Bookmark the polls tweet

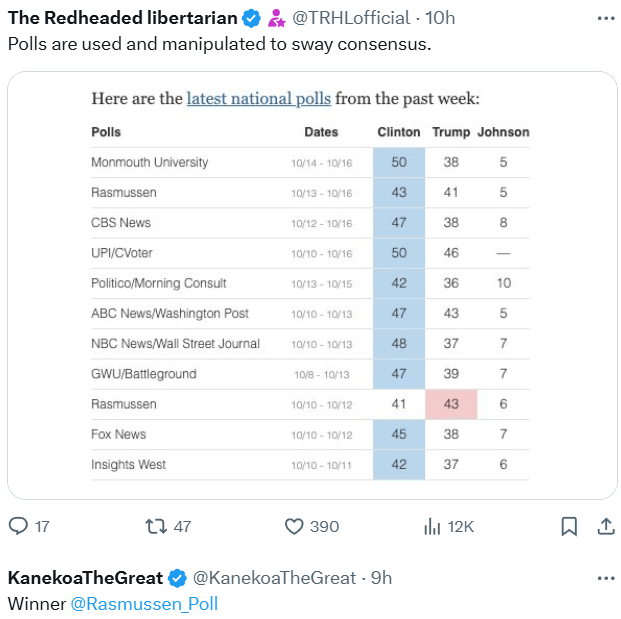pyautogui.click(x=568, y=526)
